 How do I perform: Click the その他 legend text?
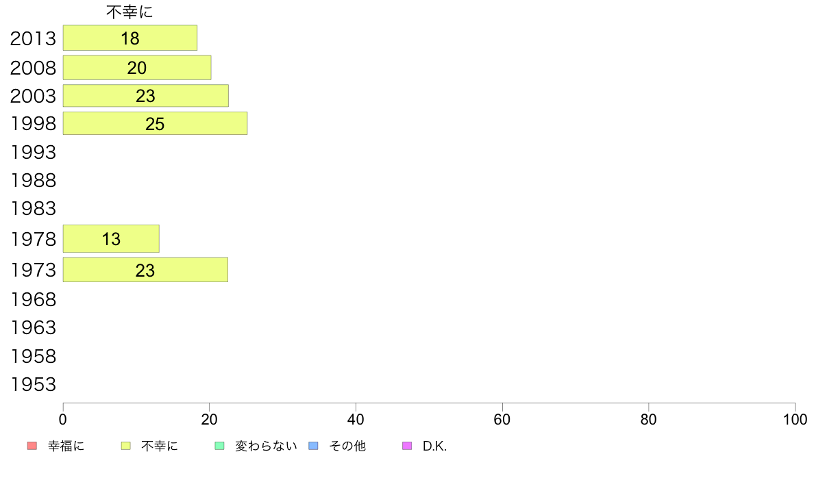347,446
